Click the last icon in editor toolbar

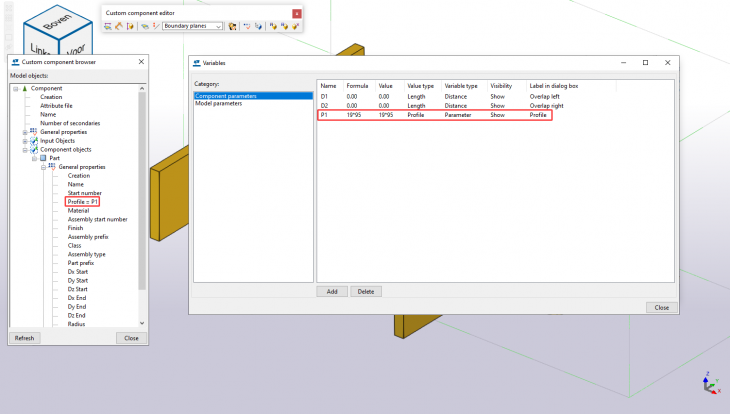[295, 27]
